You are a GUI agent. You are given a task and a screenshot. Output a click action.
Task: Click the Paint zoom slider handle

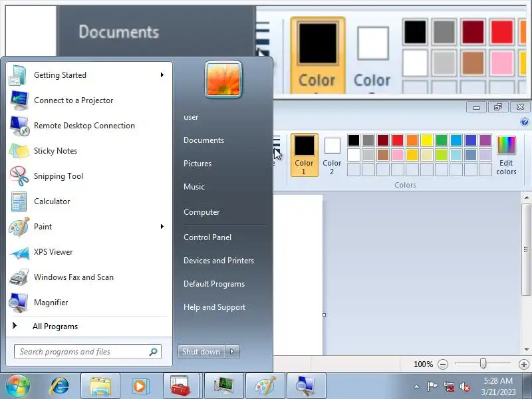483,364
